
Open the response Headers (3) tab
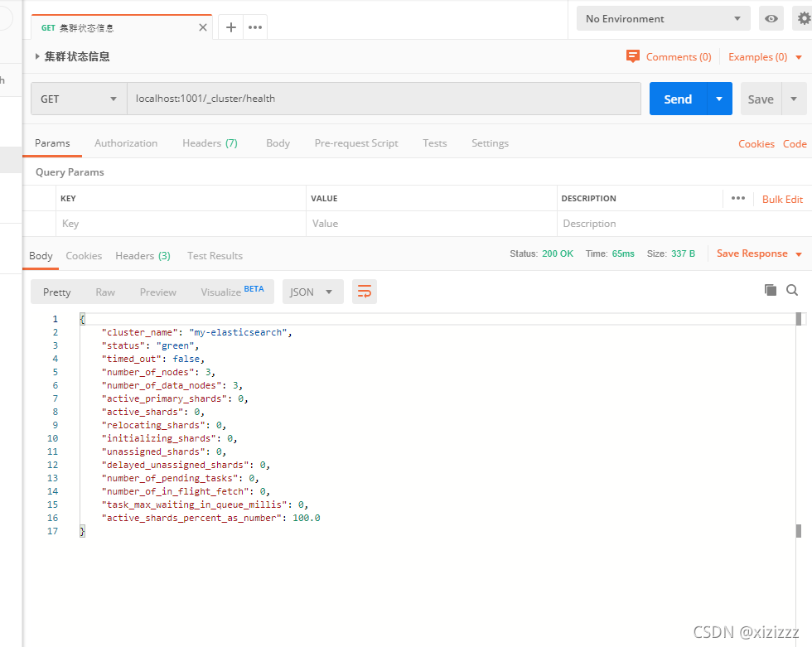pos(143,256)
